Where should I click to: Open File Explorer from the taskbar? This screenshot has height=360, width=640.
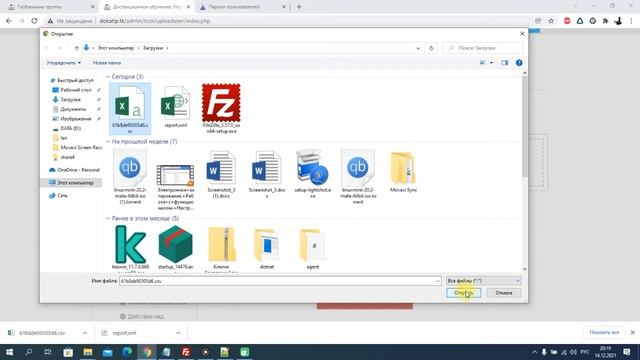pyautogui.click(x=88, y=352)
